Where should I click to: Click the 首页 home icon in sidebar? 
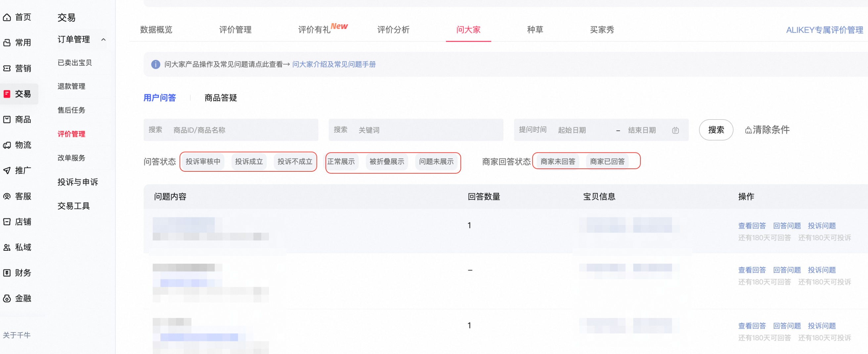(7, 17)
